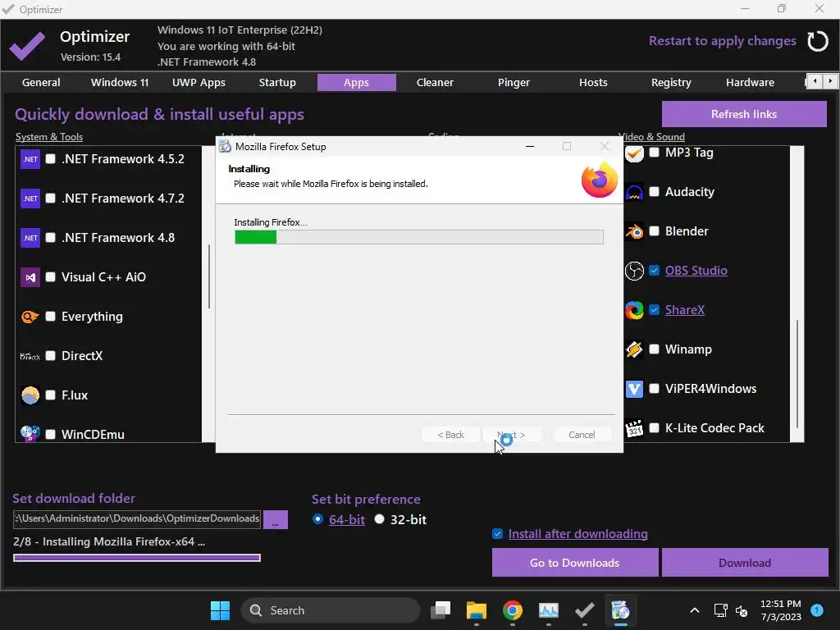This screenshot has width=840, height=630.
Task: Click the Download button
Action: (745, 563)
